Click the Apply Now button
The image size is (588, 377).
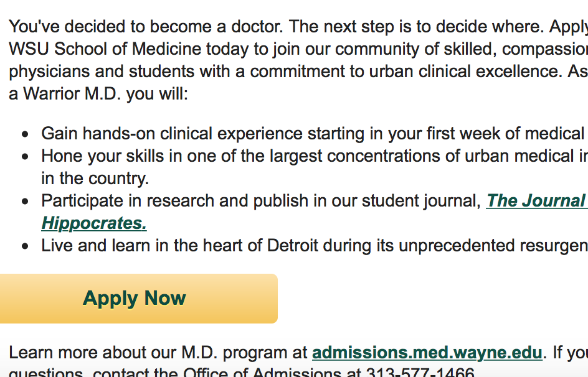tap(139, 299)
